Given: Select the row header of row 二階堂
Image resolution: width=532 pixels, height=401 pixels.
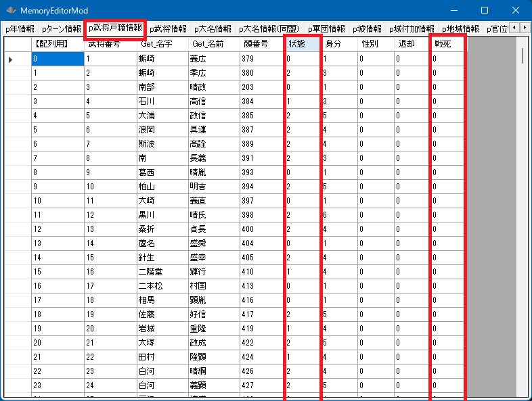Looking at the screenshot, I should 17,272.
